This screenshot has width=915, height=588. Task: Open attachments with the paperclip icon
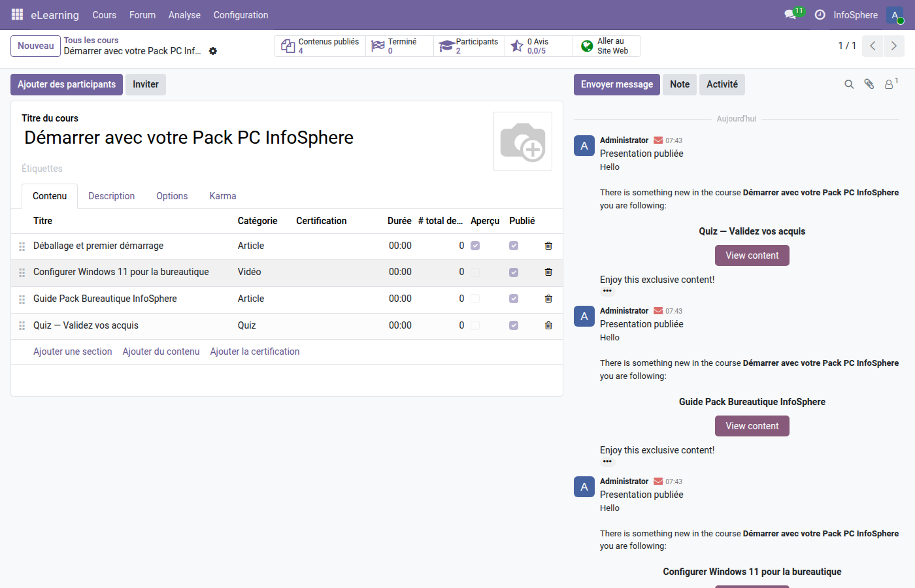[x=869, y=84]
